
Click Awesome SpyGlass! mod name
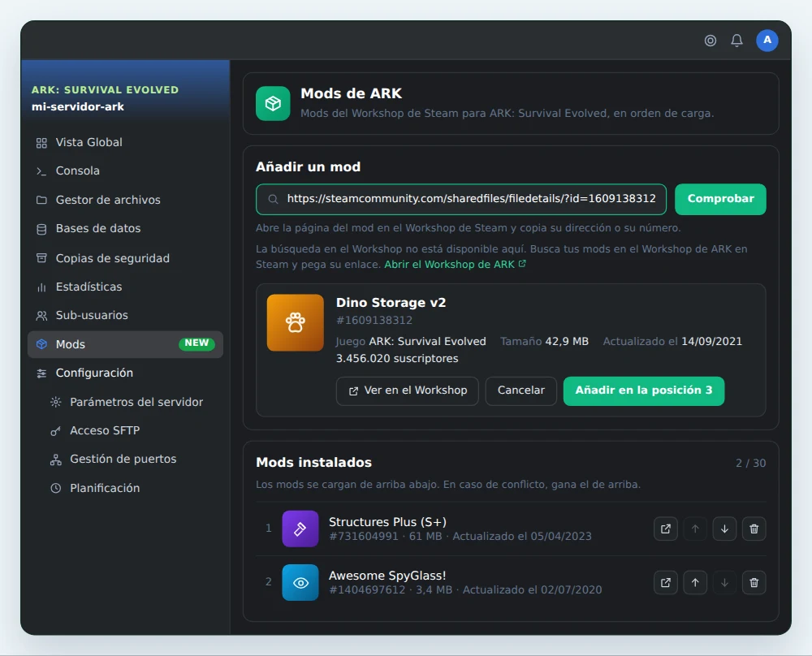pos(387,576)
